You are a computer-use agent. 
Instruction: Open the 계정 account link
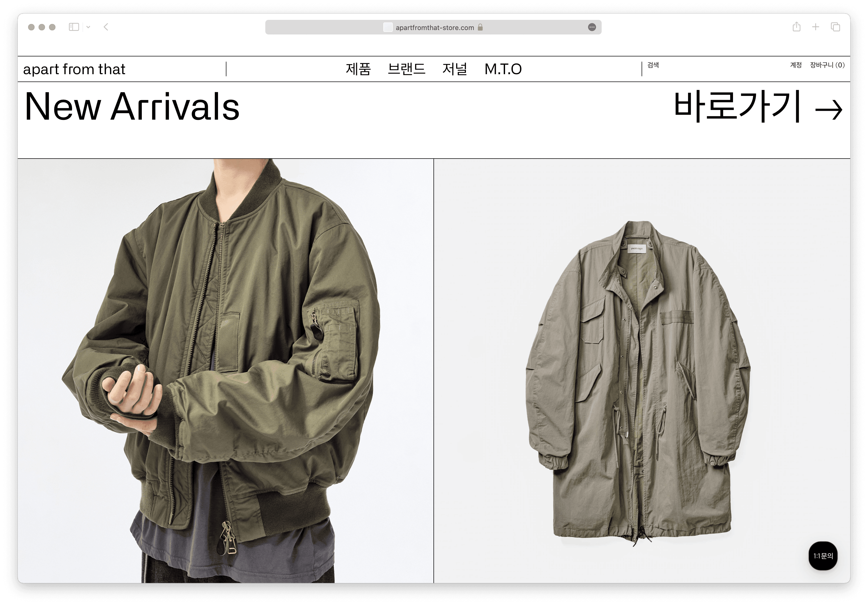coord(796,65)
